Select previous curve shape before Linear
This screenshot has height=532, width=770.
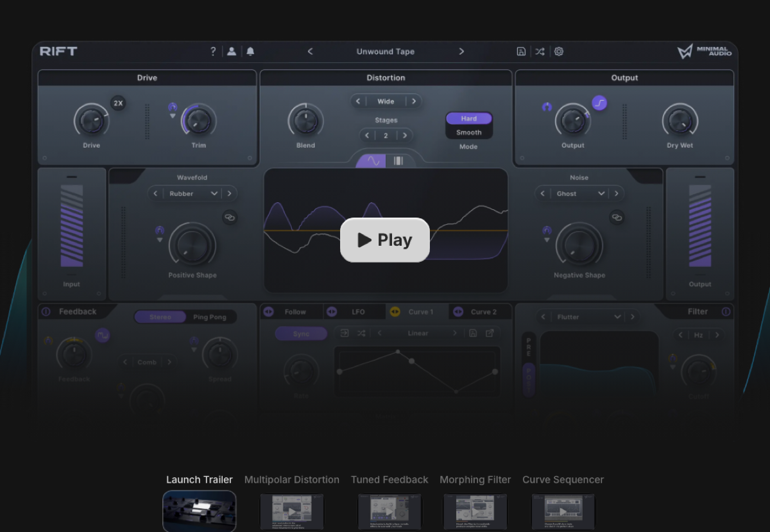[x=379, y=333]
